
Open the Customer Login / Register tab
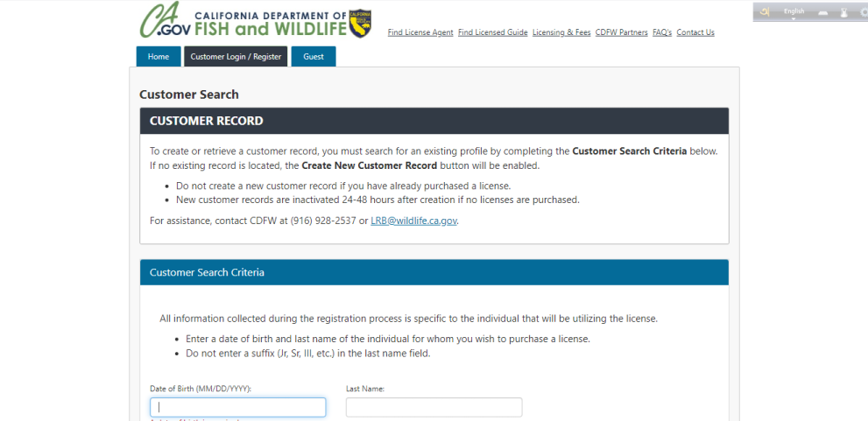point(236,56)
